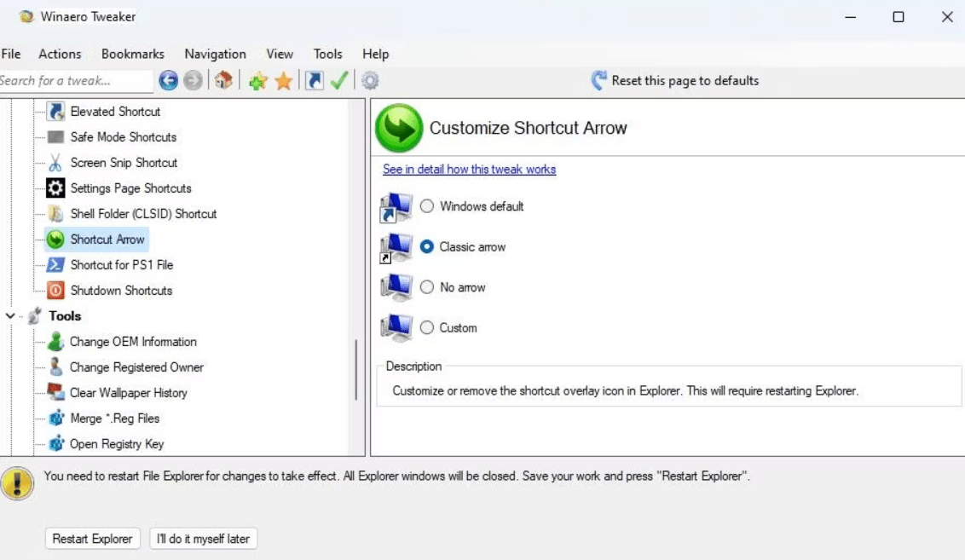Viewport: 965px width, 560px height.
Task: Click the scissors icon for Screen Snip
Action: pos(55,163)
